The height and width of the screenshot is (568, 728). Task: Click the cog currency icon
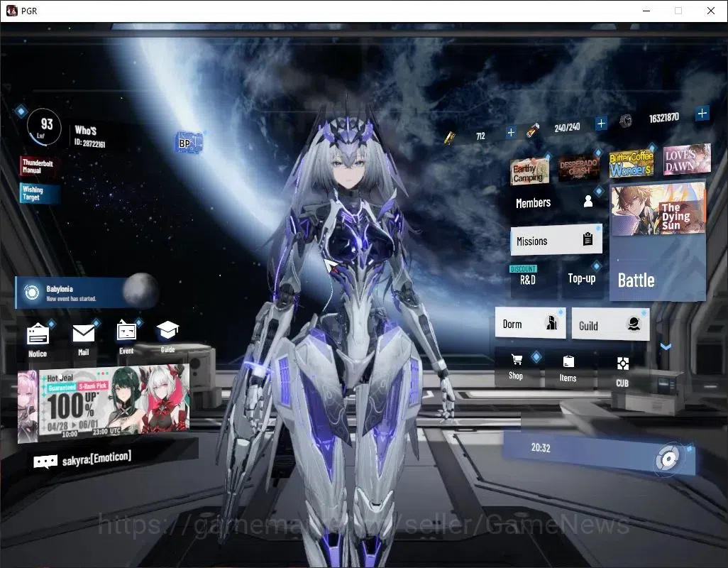tap(625, 121)
